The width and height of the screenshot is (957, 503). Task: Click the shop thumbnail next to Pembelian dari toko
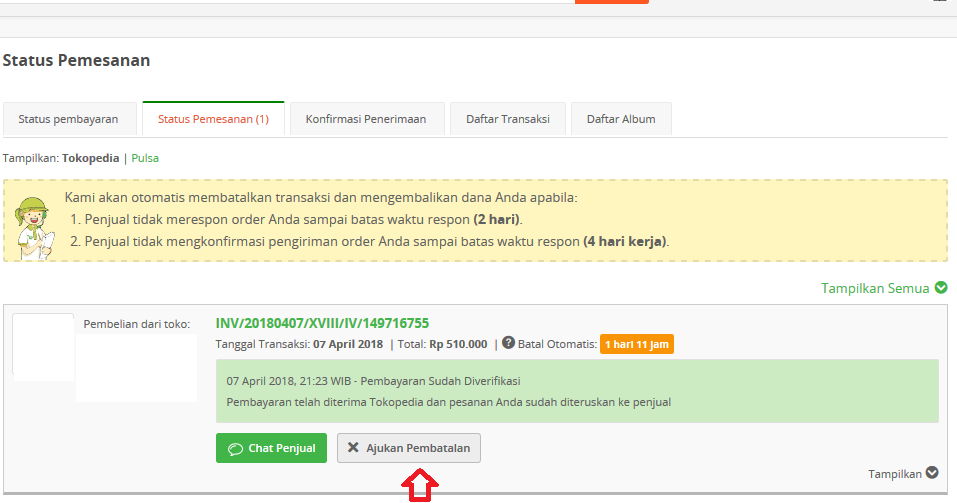[x=43, y=347]
